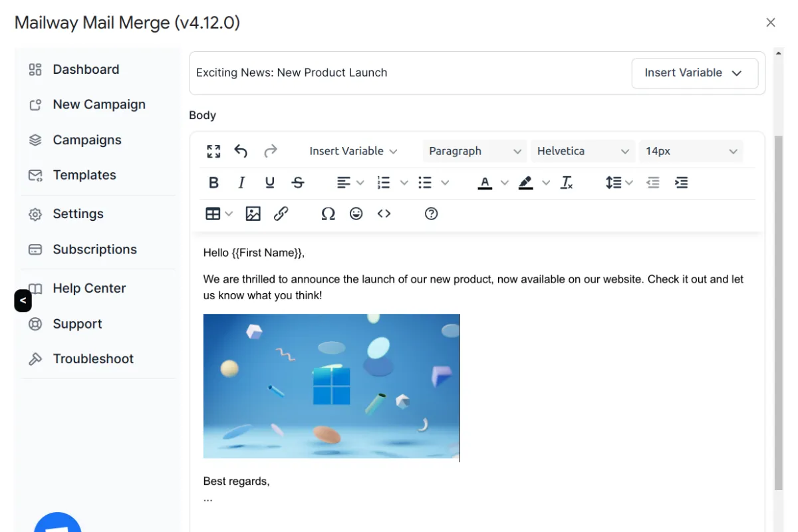Screen dimensions: 798x532
Task: Go to the Campaigns section
Action: click(x=86, y=140)
